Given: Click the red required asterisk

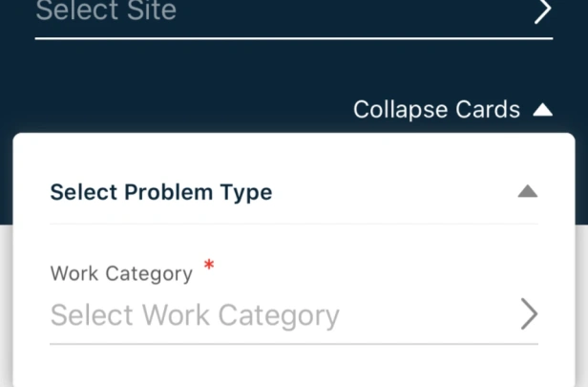Looking at the screenshot, I should pos(209,265).
